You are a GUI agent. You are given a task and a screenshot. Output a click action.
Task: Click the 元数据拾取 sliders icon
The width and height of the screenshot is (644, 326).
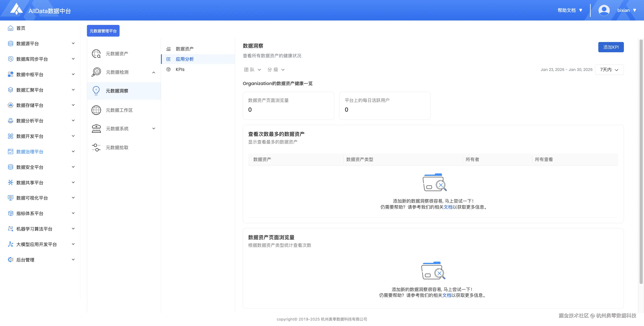pyautogui.click(x=96, y=147)
